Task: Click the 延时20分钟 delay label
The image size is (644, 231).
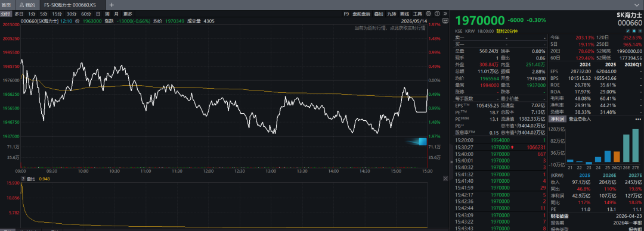Action: (506, 31)
